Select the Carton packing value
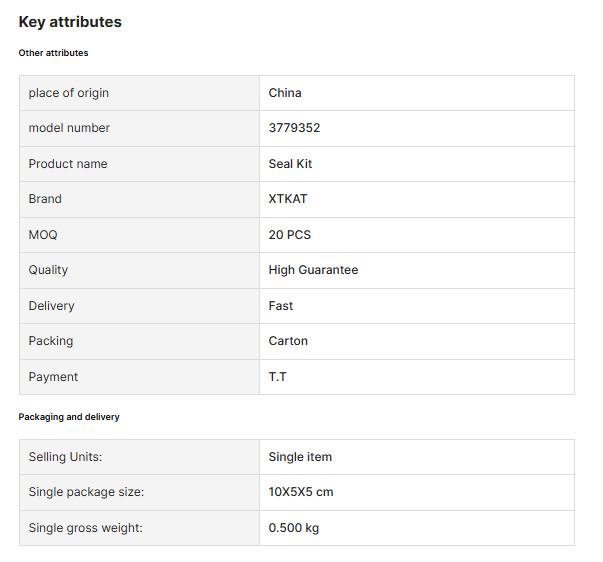Image resolution: width=603 pixels, height=562 pixels. [288, 341]
